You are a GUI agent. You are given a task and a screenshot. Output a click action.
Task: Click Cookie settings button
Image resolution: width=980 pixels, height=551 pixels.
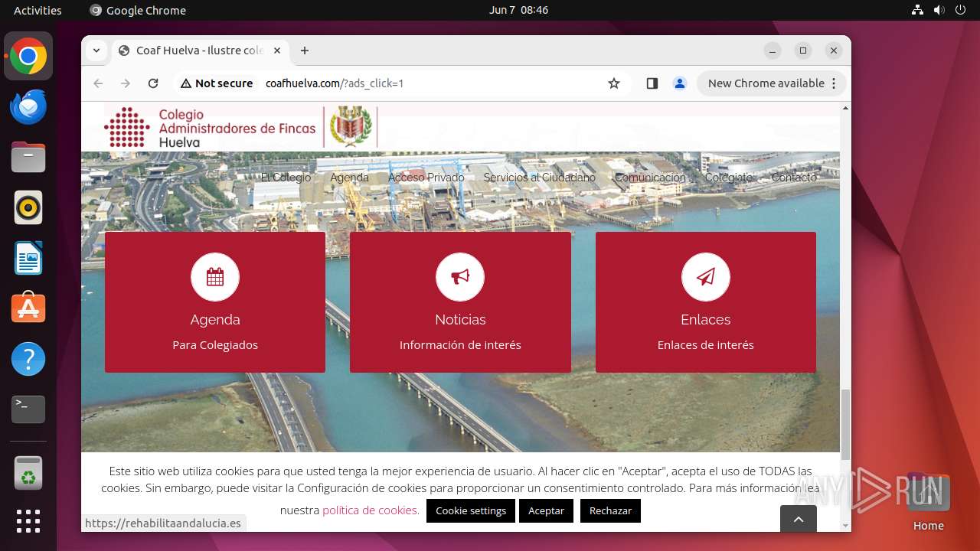click(x=471, y=510)
